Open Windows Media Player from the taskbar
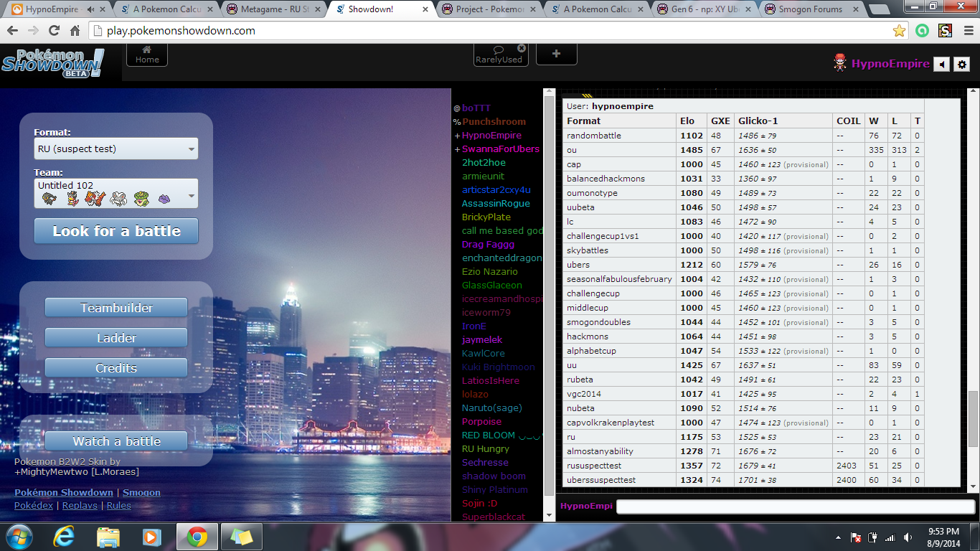Image resolution: width=980 pixels, height=551 pixels. pos(152,537)
